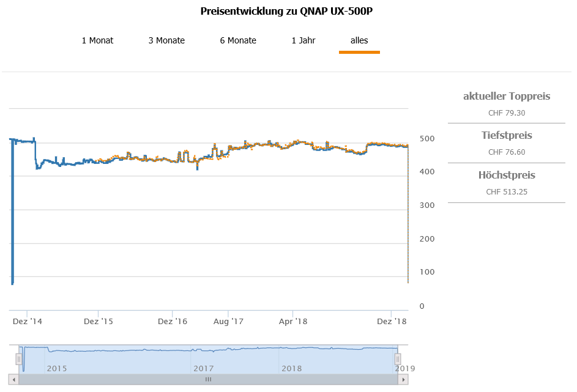Switch to the 3 Monate range
577x392 pixels.
coord(166,40)
